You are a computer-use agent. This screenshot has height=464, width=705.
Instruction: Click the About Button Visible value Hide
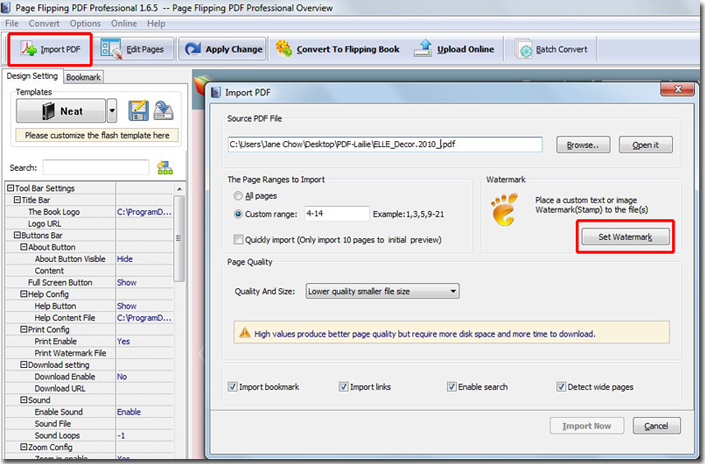pos(125,259)
